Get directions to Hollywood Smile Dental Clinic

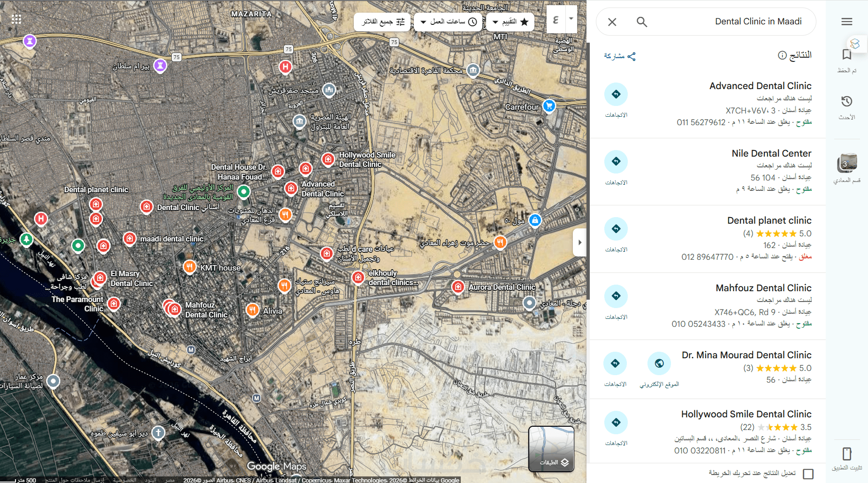tap(616, 423)
